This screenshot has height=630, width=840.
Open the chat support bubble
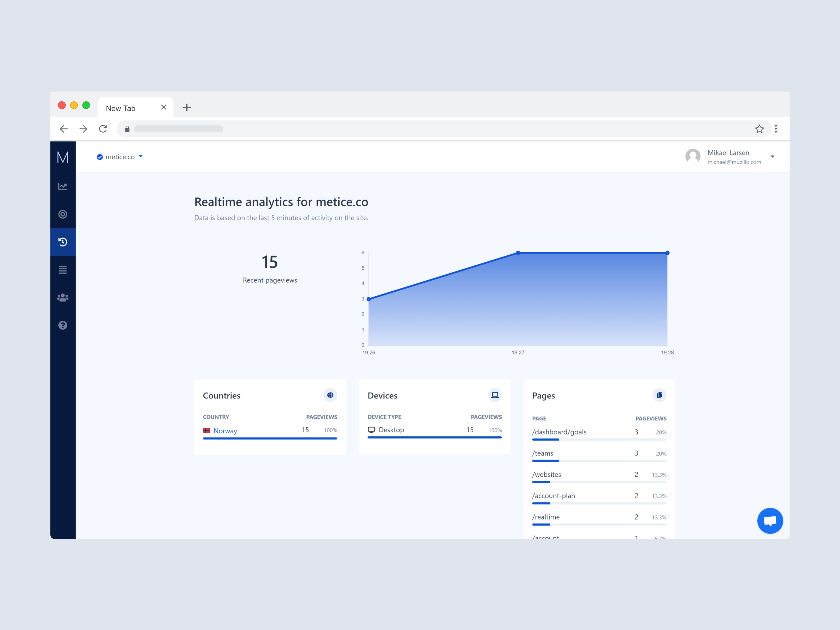pyautogui.click(x=770, y=521)
